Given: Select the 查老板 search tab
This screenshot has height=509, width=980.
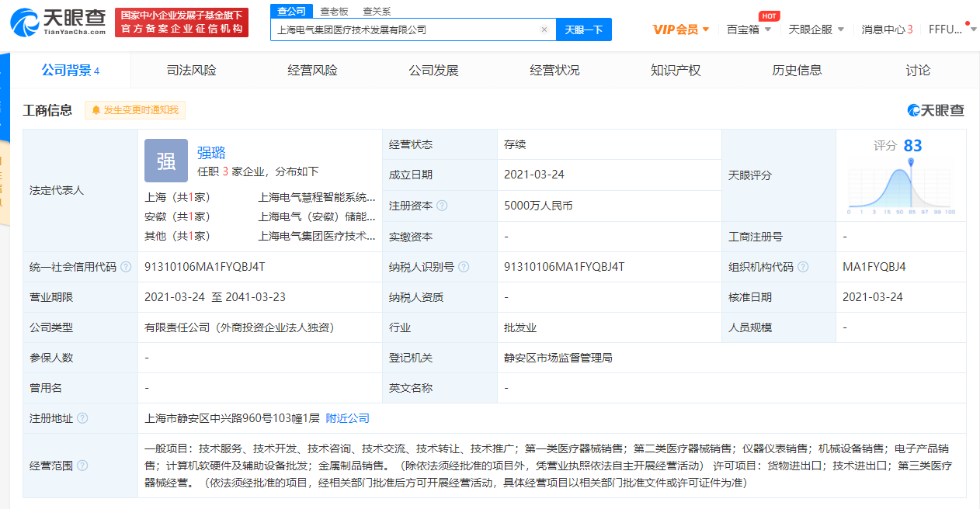Looking at the screenshot, I should click(x=335, y=11).
